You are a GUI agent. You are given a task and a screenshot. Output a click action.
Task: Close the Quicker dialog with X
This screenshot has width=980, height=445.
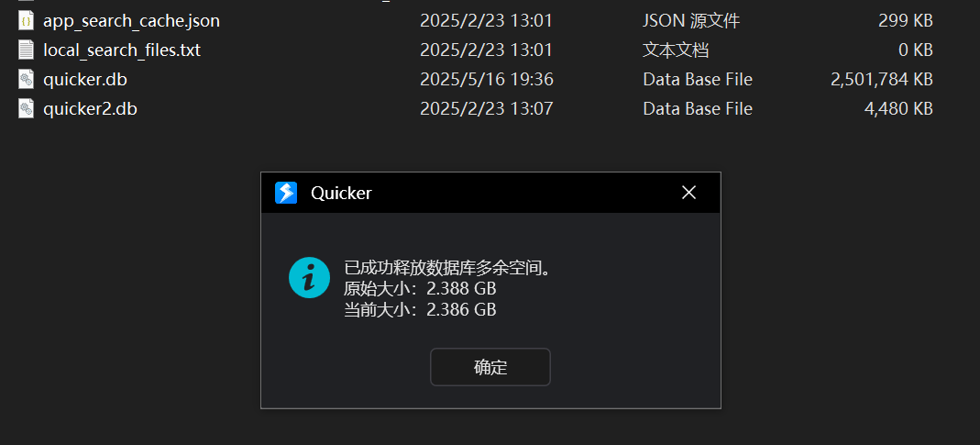coord(688,193)
